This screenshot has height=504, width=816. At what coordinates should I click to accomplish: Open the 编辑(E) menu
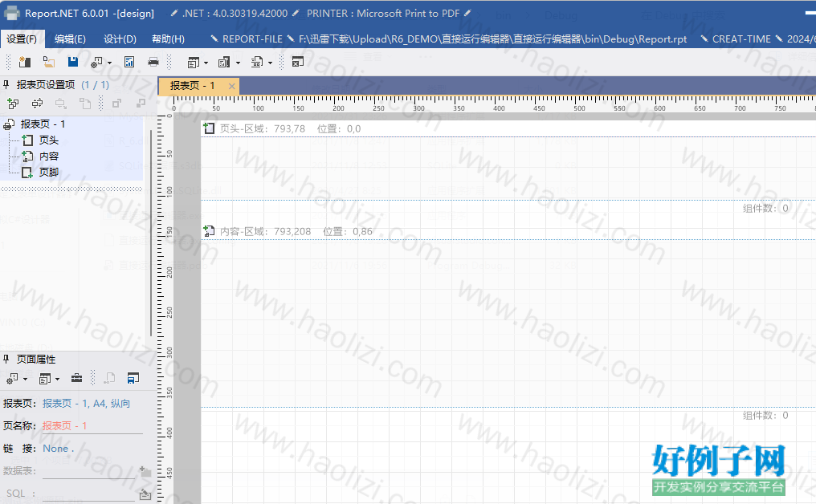pyautogui.click(x=70, y=39)
